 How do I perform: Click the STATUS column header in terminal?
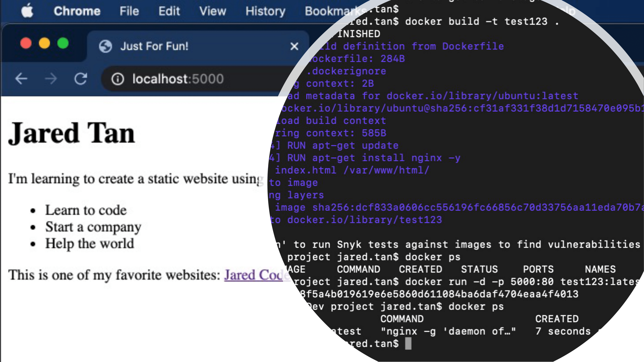479,269
